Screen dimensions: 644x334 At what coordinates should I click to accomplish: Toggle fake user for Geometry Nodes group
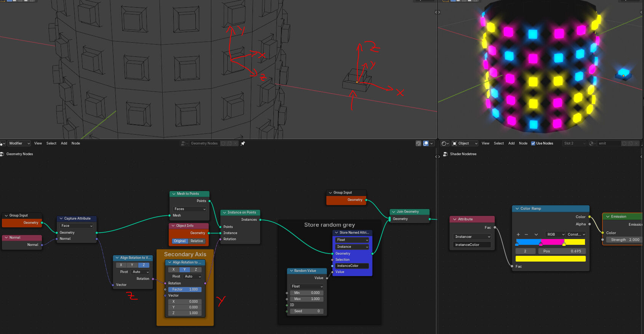[x=224, y=143]
